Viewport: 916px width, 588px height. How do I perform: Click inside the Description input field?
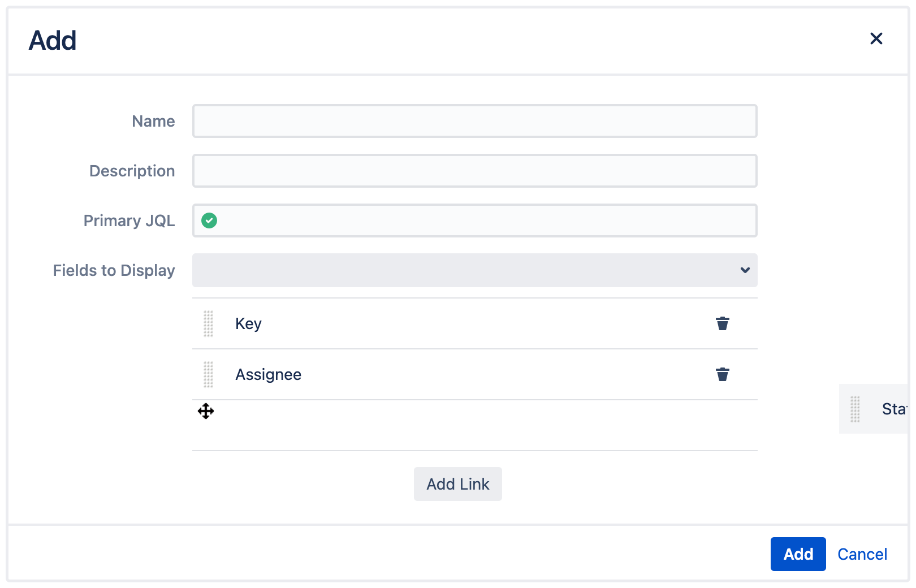pyautogui.click(x=474, y=171)
